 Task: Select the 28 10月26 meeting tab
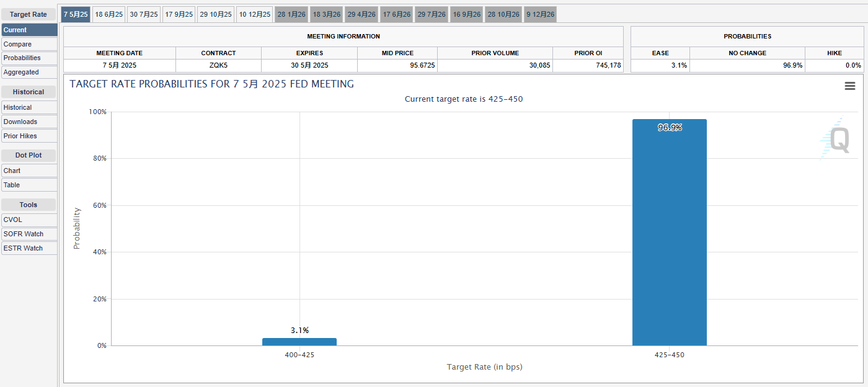pyautogui.click(x=503, y=14)
